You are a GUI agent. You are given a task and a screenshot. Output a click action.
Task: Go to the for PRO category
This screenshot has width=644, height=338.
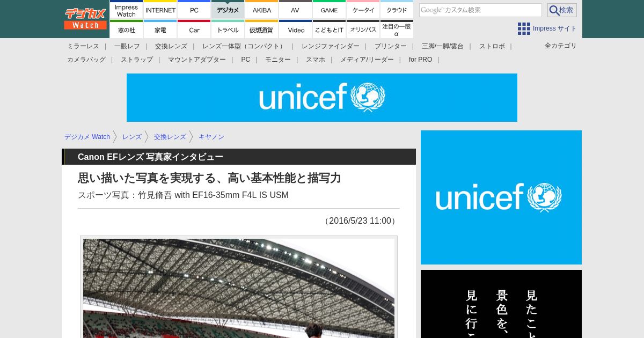(x=420, y=60)
